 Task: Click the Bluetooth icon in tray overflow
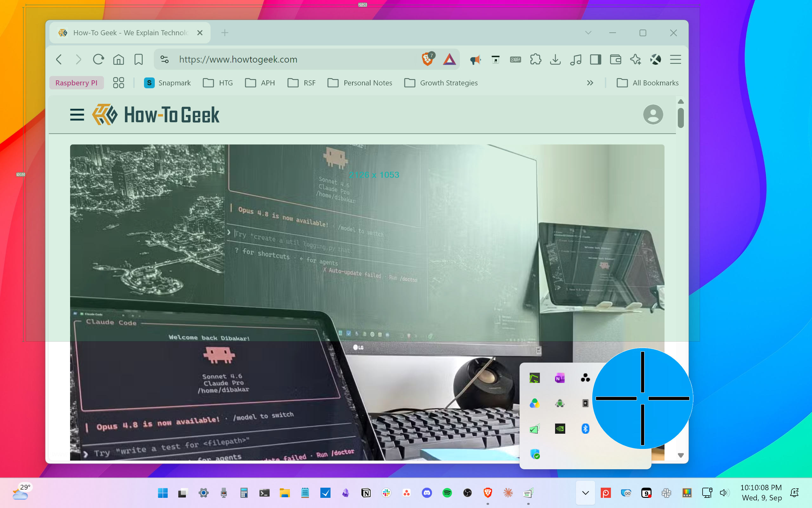click(x=585, y=429)
